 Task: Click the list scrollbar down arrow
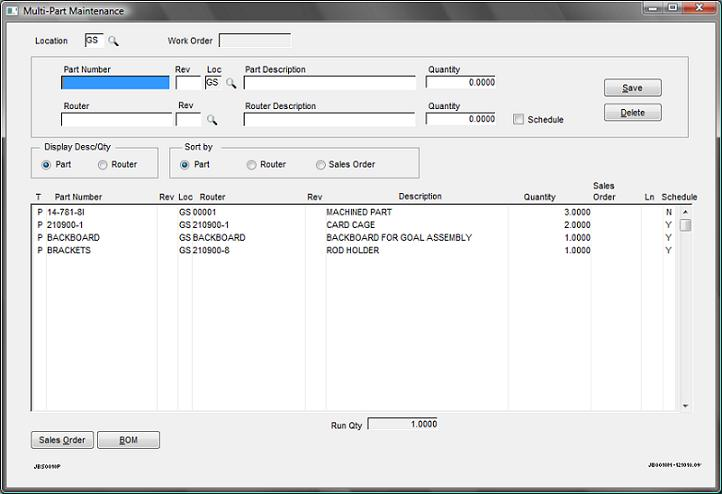pos(685,406)
